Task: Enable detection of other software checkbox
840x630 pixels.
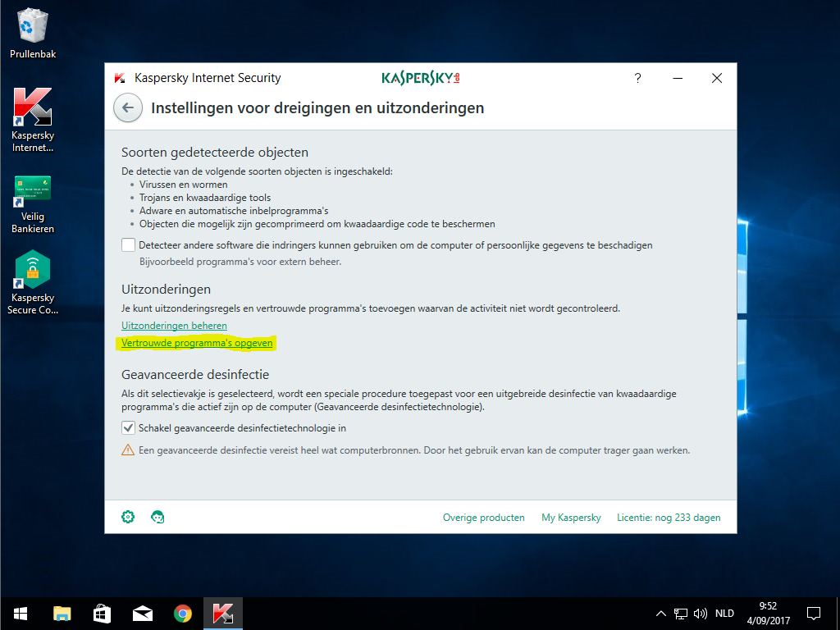Action: pyautogui.click(x=128, y=244)
